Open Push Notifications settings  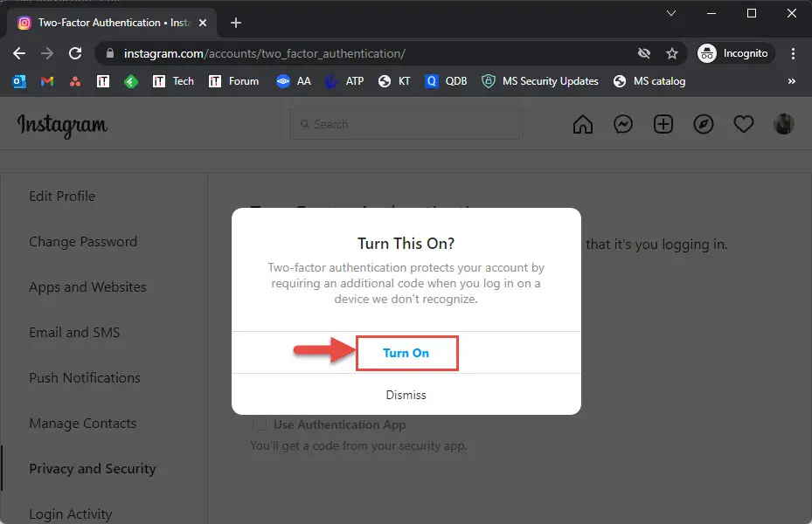click(x=85, y=377)
